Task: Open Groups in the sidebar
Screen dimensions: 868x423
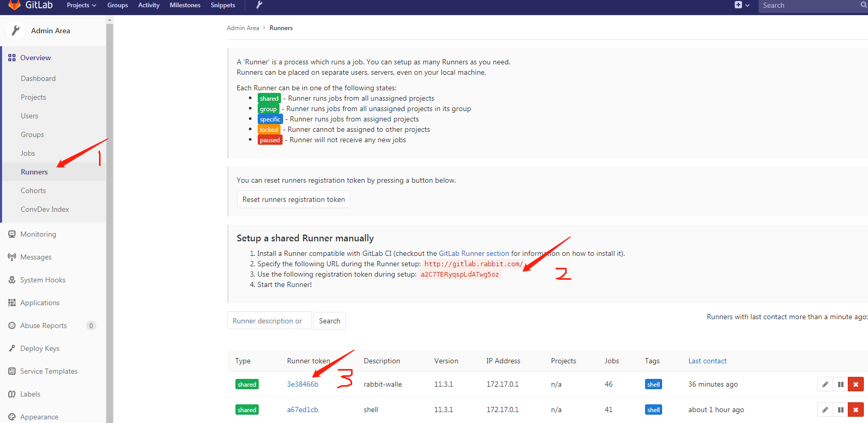Action: click(32, 134)
